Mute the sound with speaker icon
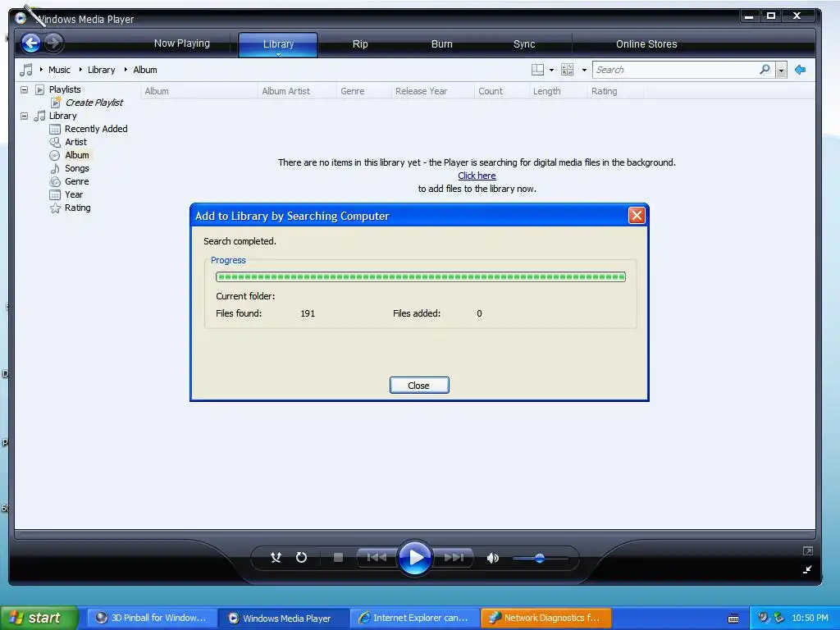840x630 pixels. click(492, 558)
